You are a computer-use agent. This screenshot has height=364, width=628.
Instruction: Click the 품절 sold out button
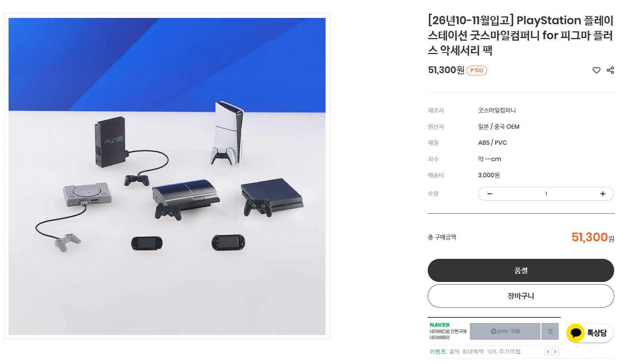(521, 270)
